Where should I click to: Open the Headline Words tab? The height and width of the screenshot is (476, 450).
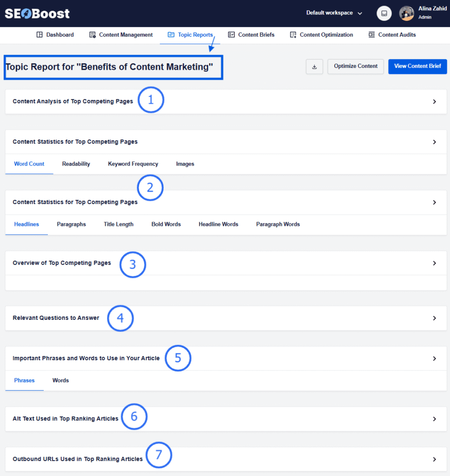218,224
